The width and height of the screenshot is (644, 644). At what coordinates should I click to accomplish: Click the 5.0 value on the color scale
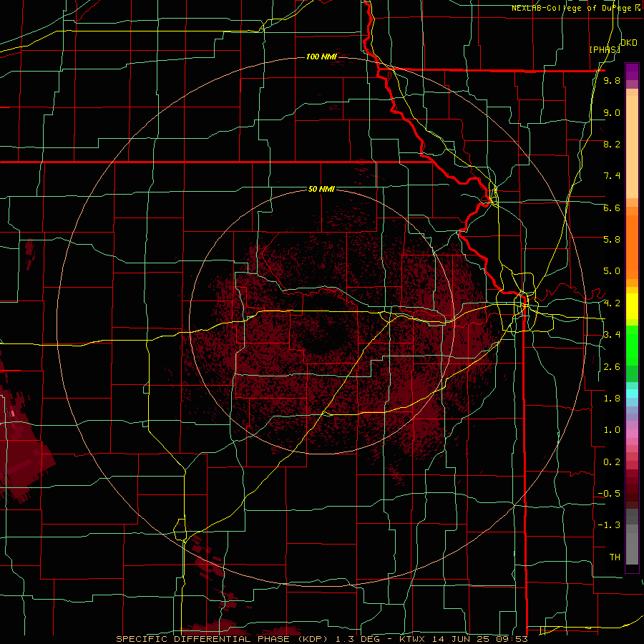tap(612, 271)
